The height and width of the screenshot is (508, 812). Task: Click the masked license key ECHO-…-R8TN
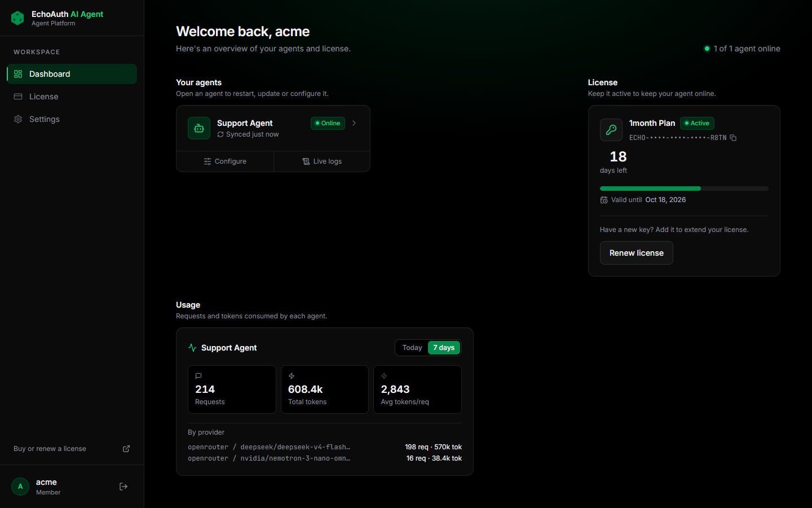[678, 138]
